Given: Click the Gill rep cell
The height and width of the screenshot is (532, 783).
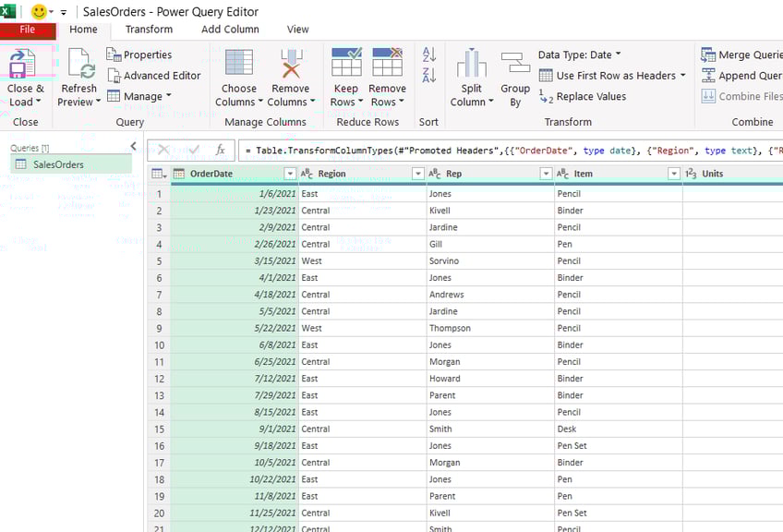Looking at the screenshot, I should tap(490, 244).
